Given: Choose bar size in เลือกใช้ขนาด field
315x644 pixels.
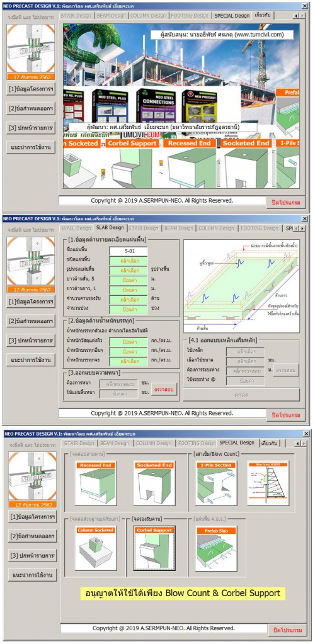Looking at the screenshot, I should click(x=245, y=361).
